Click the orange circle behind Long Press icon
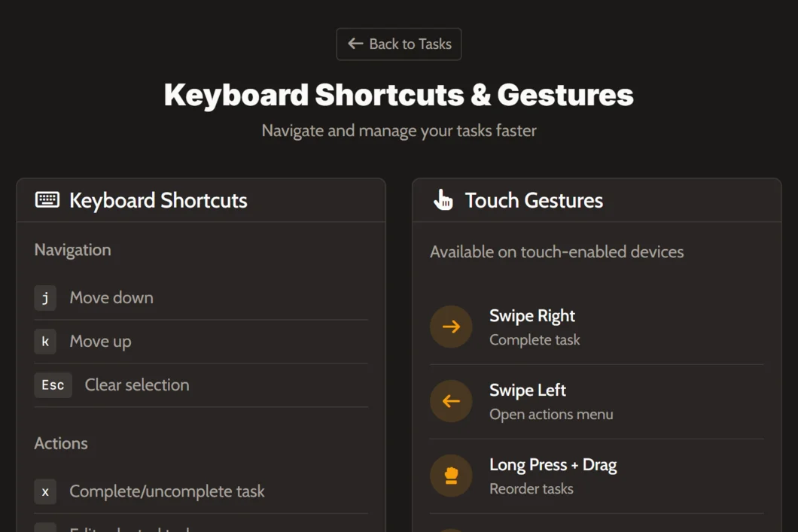Image resolution: width=798 pixels, height=532 pixels. 451,476
